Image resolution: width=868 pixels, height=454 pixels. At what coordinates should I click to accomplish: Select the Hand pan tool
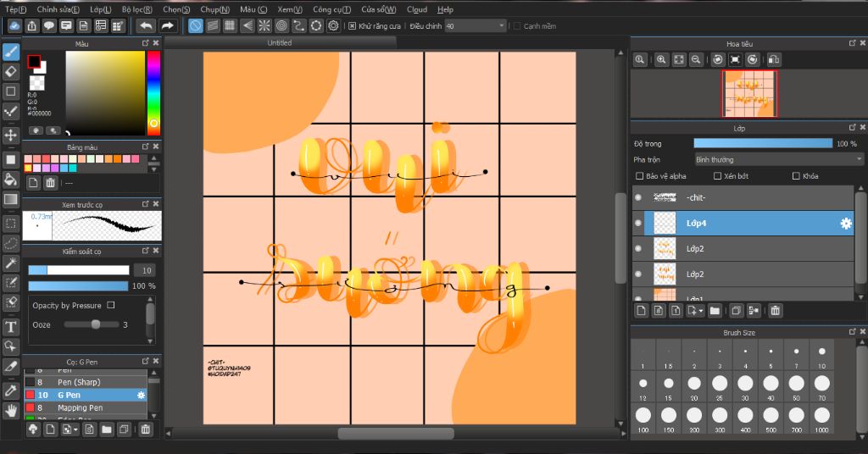click(x=10, y=410)
